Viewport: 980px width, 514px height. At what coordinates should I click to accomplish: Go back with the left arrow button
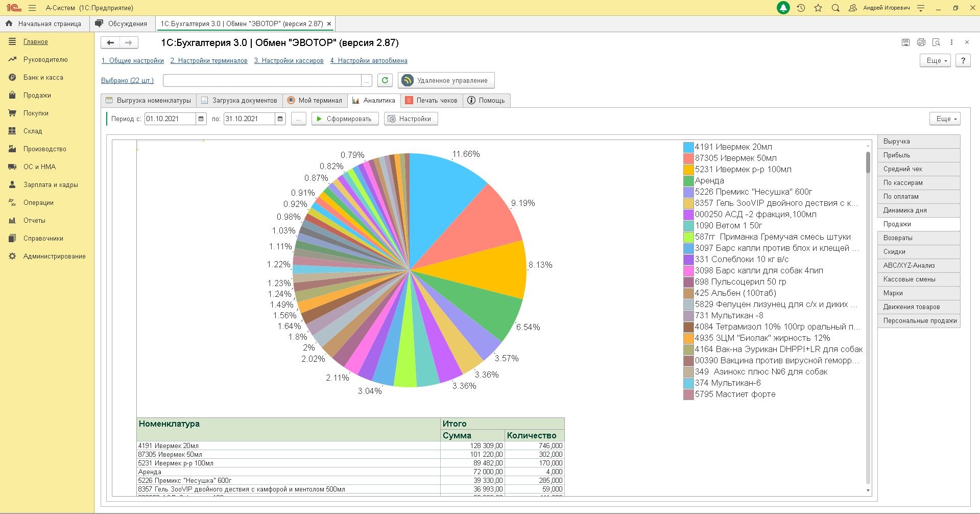[110, 42]
